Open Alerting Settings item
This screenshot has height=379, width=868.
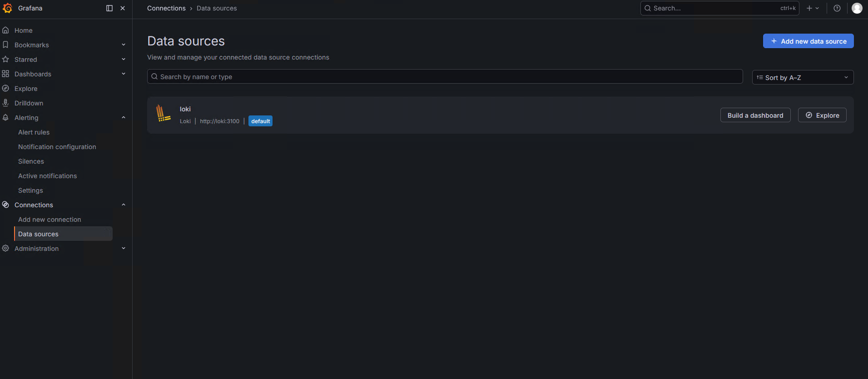pos(30,190)
